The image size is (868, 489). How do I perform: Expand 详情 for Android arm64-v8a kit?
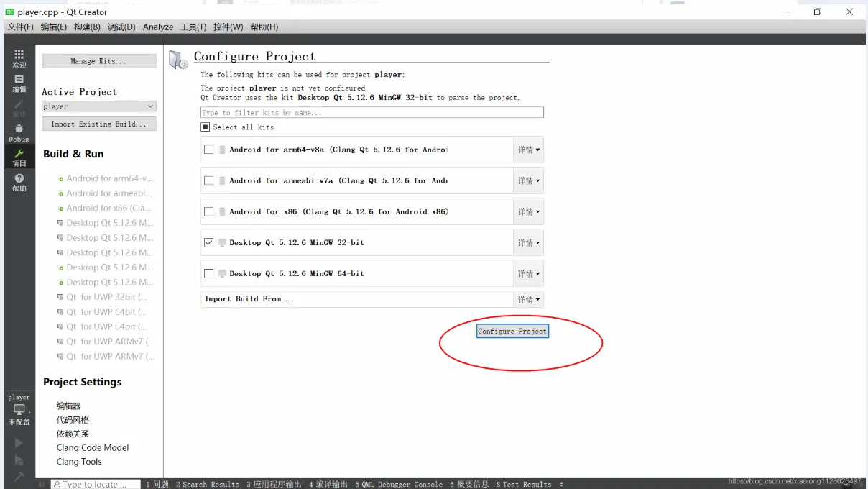tap(529, 150)
